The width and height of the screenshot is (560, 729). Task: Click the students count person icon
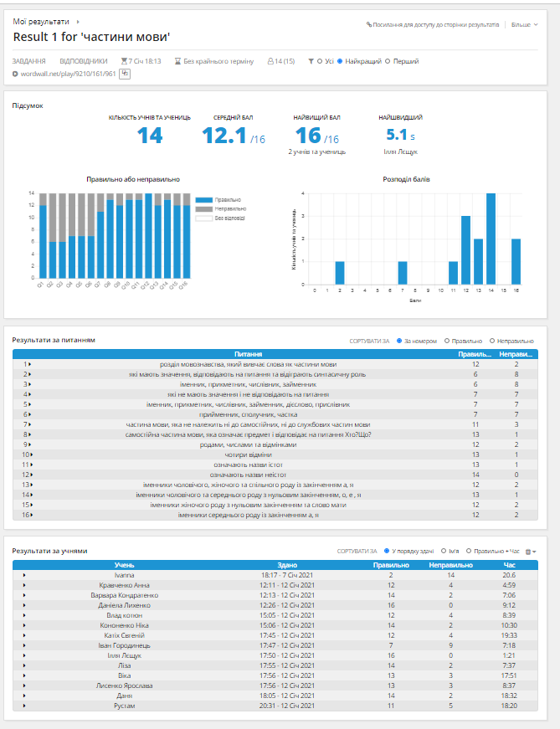pos(270,61)
